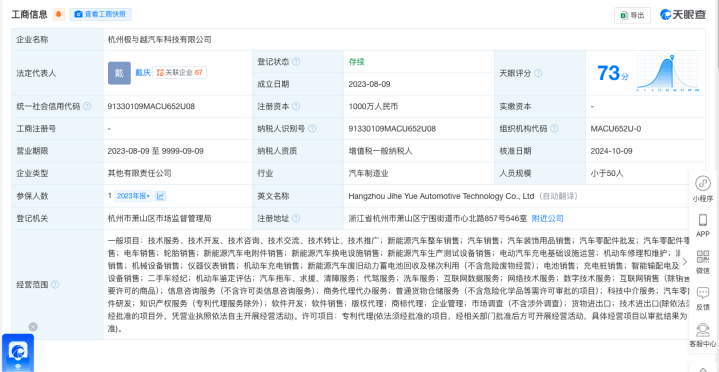Image resolution: width=719 pixels, height=372 pixels.
Task: Click the 天眼评分 score distribution chart
Action: pos(667,73)
